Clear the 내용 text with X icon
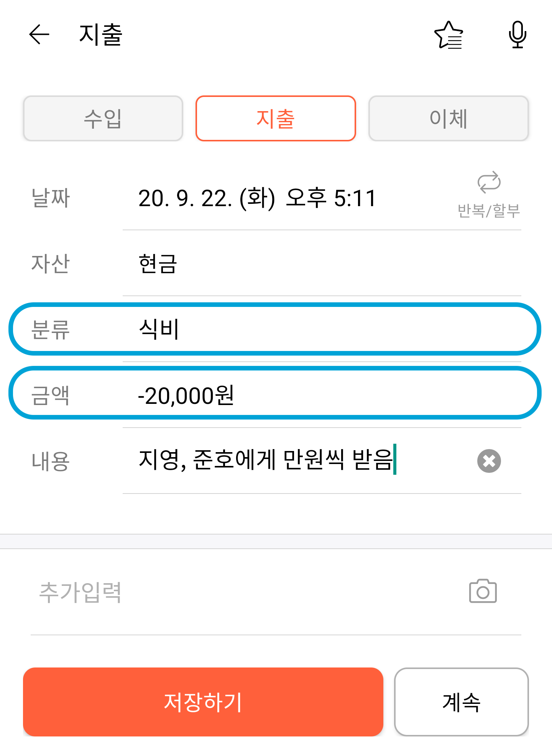Viewport: 552px width, 756px height. click(x=489, y=461)
